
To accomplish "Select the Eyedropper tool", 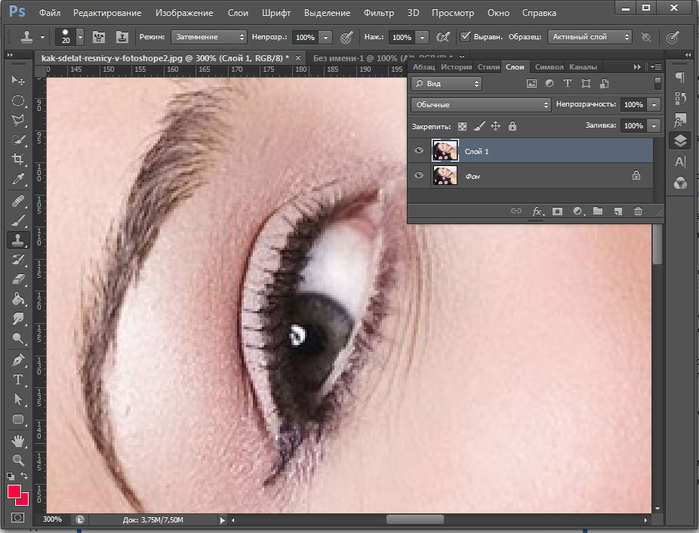I will tap(18, 180).
